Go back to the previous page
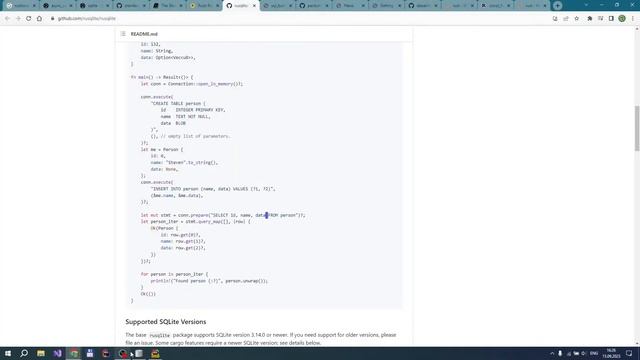Image resolution: width=640 pixels, height=360 pixels. pyautogui.click(x=7, y=18)
